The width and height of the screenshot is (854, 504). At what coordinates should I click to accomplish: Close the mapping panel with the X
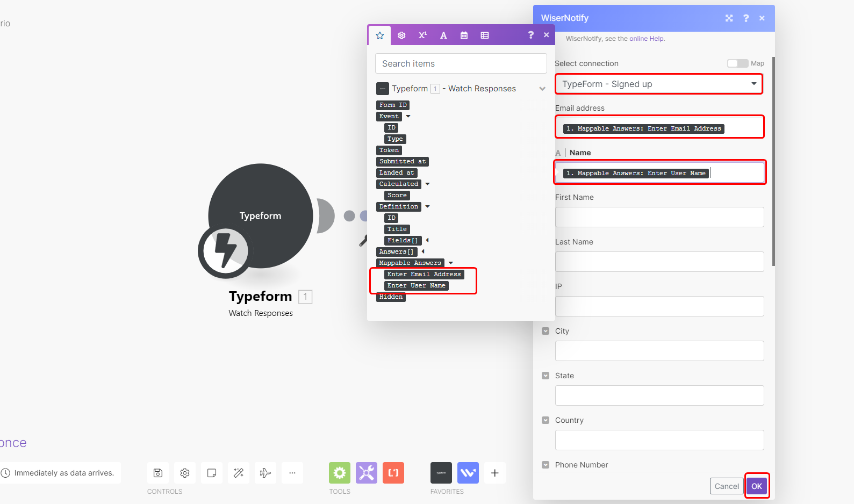point(547,35)
